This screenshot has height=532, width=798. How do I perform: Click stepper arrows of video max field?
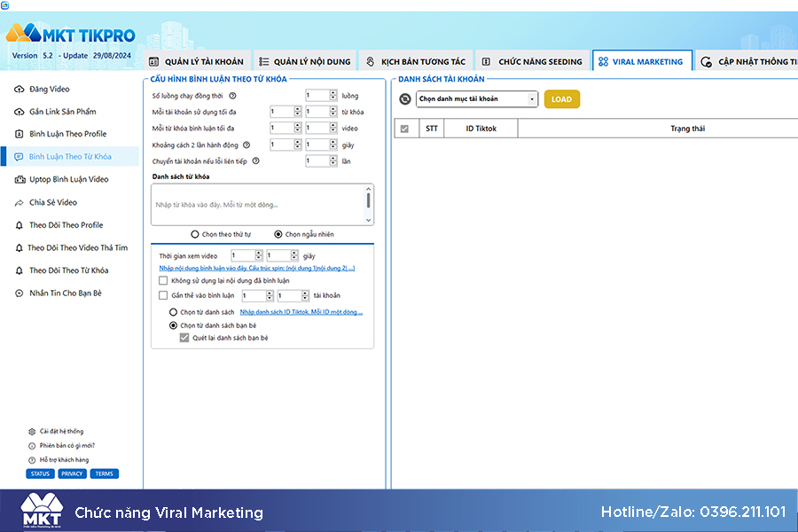click(x=333, y=128)
